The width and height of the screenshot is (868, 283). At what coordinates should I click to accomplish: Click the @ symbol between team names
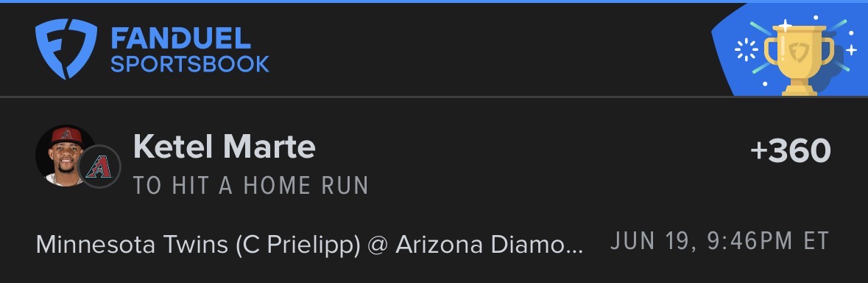[378, 244]
